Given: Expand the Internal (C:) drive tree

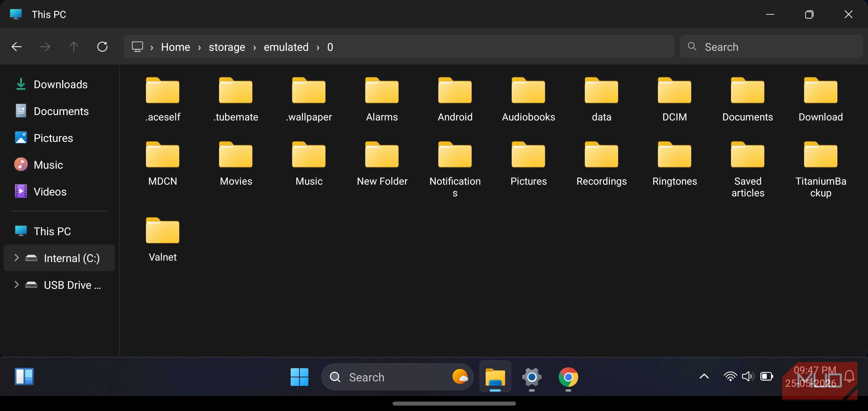Looking at the screenshot, I should 16,258.
